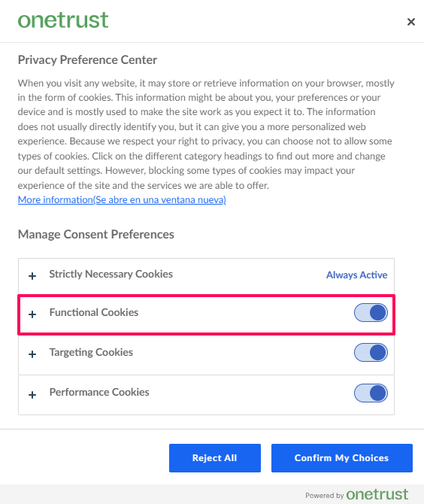This screenshot has height=504, width=424.
Task: Select the Functional Cookies heading text
Action: (x=94, y=312)
